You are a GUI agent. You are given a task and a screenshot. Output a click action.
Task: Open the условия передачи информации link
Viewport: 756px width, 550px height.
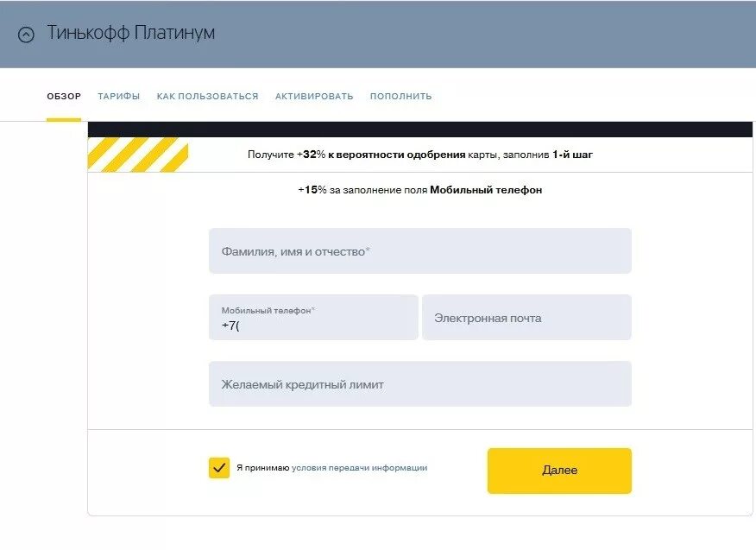click(x=359, y=467)
